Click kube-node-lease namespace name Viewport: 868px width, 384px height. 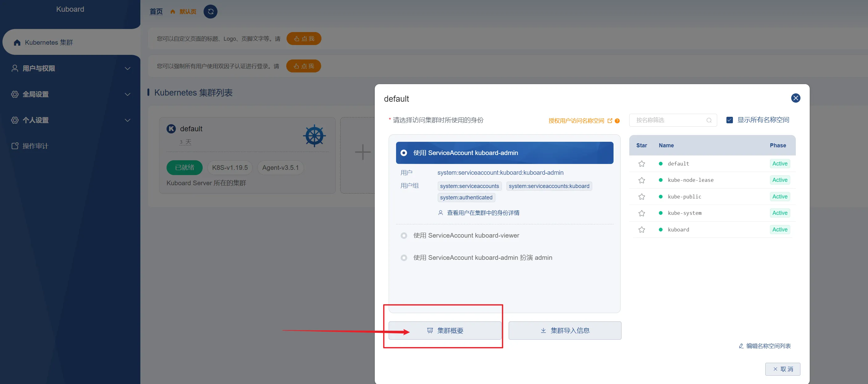[690, 180]
